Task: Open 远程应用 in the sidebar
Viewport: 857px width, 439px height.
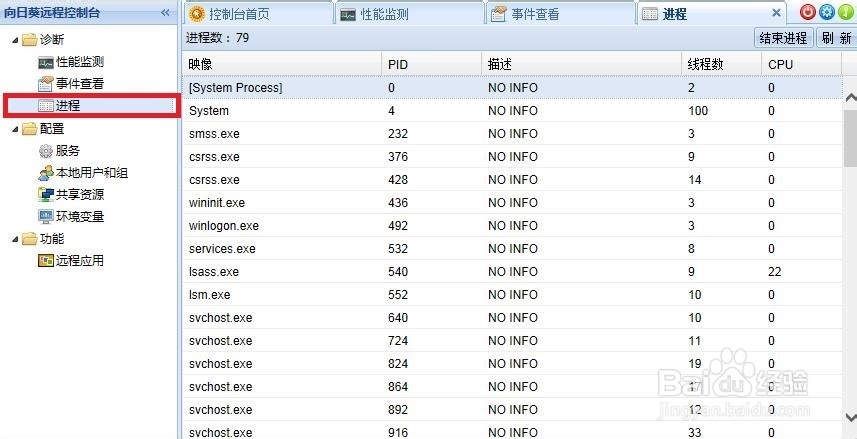Action: pyautogui.click(x=80, y=261)
